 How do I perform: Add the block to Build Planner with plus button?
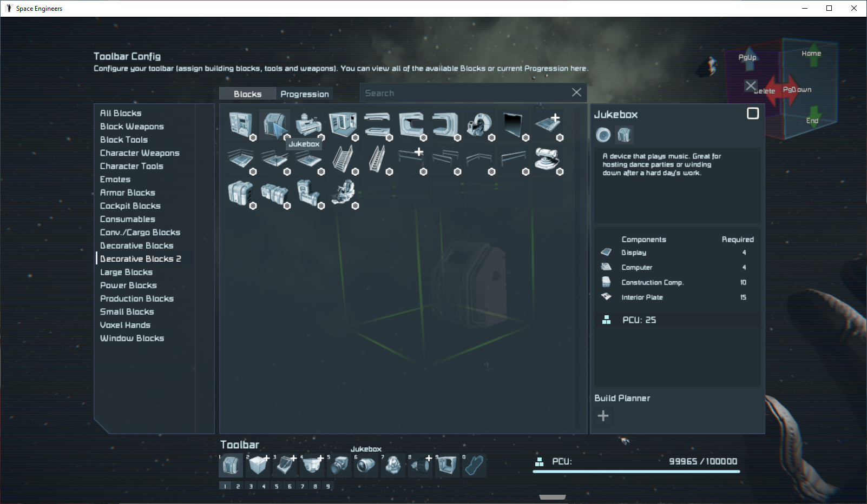(x=603, y=416)
